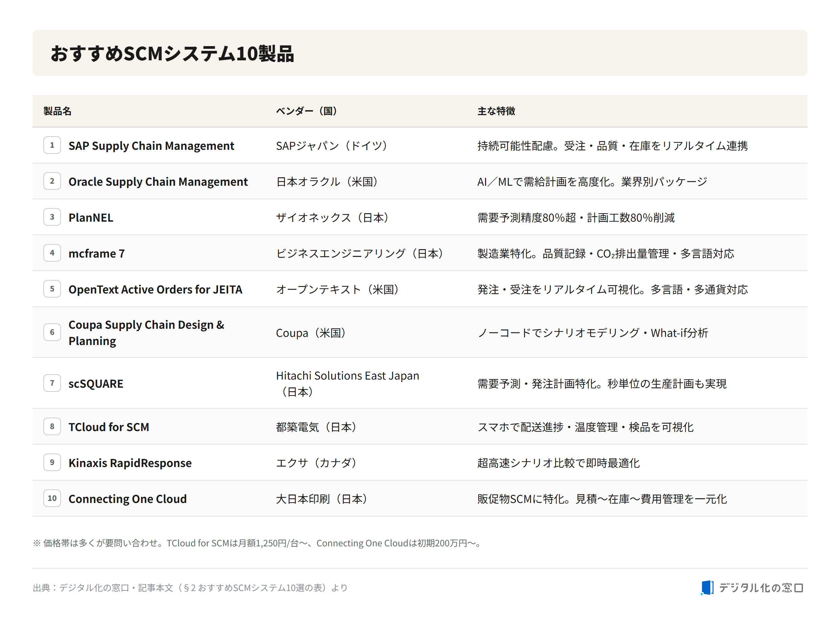Click feature text ノーコードでシナリオモデリング
This screenshot has width=840, height=627.
tap(558, 333)
